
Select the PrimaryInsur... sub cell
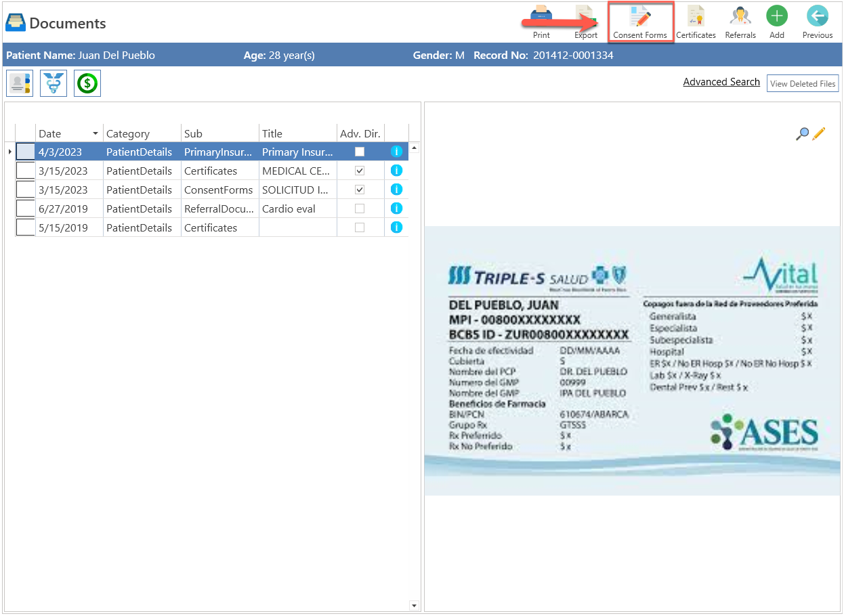pos(220,152)
